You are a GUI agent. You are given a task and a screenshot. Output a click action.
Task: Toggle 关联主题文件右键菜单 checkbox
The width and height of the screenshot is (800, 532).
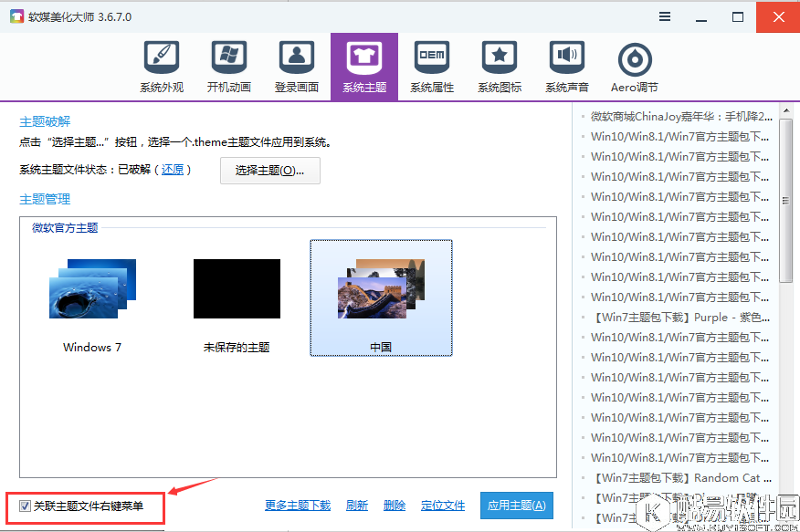click(25, 506)
